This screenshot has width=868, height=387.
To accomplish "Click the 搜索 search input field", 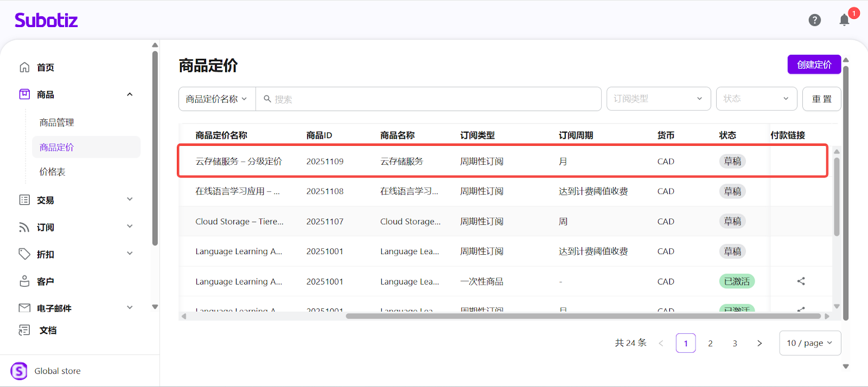I will click(429, 99).
